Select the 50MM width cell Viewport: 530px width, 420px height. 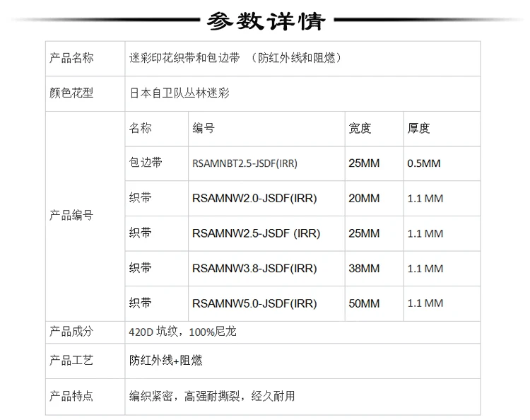pos(364,303)
